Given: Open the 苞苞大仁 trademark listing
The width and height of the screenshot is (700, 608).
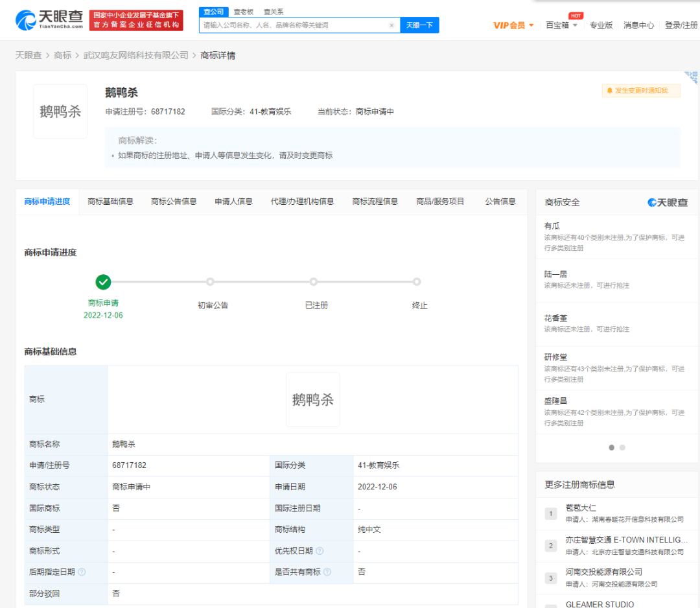Looking at the screenshot, I should 581,508.
